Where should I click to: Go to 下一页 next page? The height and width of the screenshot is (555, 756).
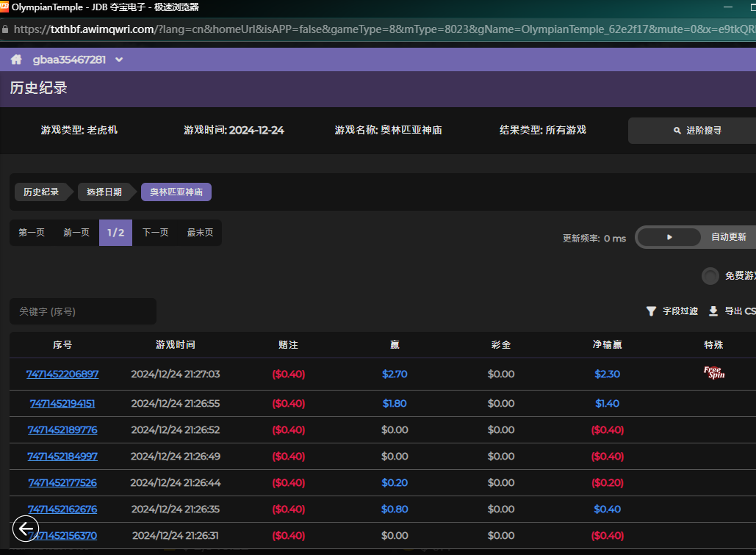155,233
